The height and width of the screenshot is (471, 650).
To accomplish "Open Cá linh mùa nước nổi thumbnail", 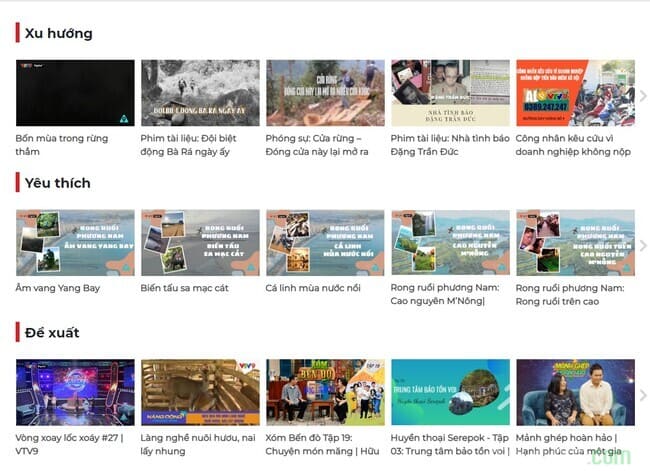I will click(325, 243).
